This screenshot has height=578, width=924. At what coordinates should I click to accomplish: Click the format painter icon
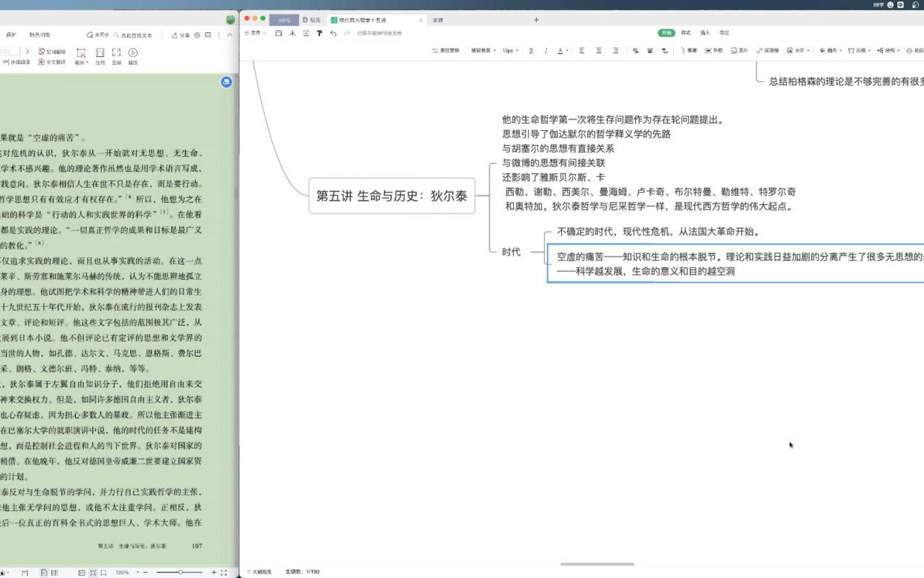(x=319, y=33)
